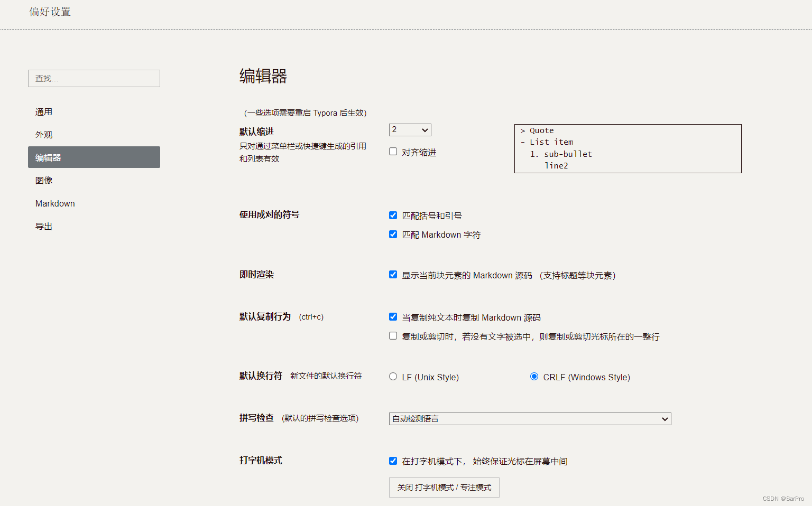This screenshot has width=812, height=506.
Task: Click the 关闭 打字机模式 / 专注模式 button
Action: coord(444,488)
